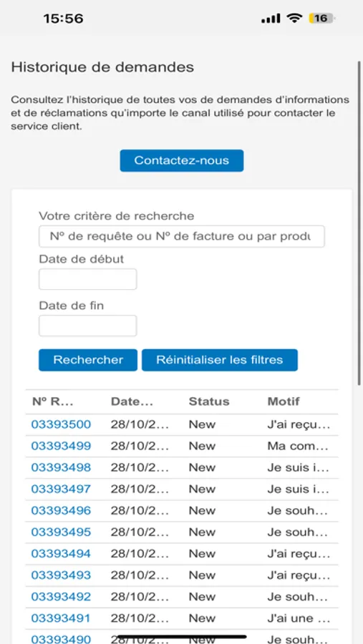Click the Nº R... column header
Screen dimensions: 363x644
(x=52, y=401)
